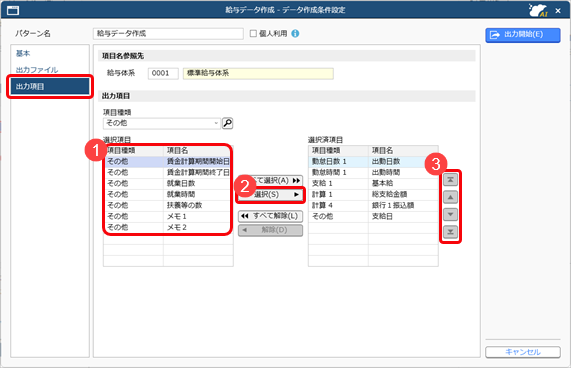This screenshot has width=571, height=368.
Task: Toggle the 個人利用 checkbox
Action: [253, 33]
